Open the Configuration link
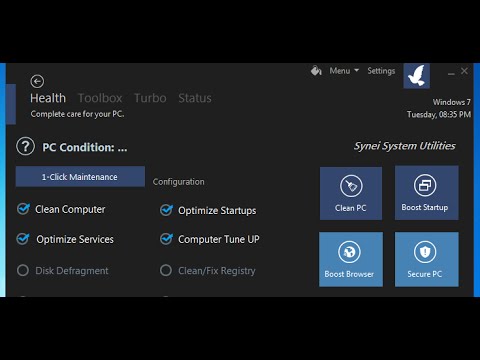The width and height of the screenshot is (480, 360). point(178,182)
